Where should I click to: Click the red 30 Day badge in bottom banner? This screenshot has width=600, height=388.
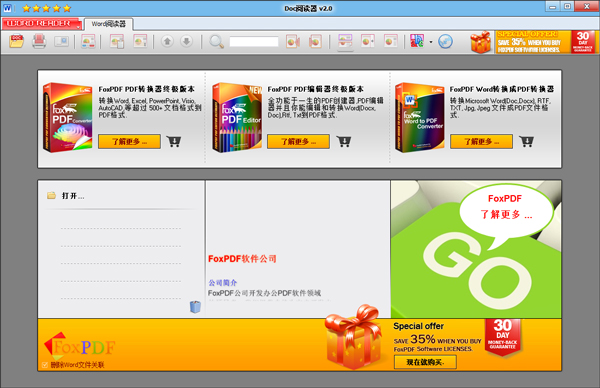click(x=502, y=337)
